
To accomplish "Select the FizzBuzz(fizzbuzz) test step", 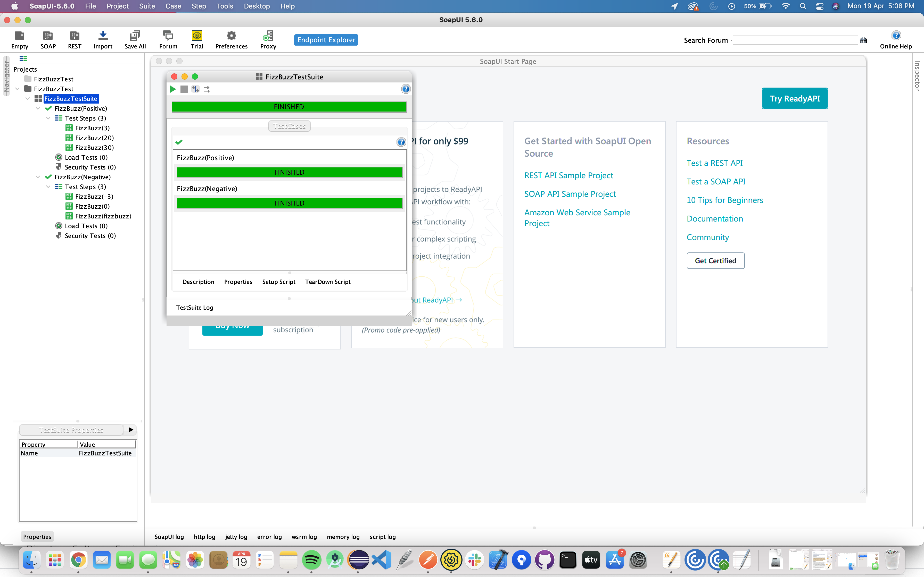I will [103, 216].
